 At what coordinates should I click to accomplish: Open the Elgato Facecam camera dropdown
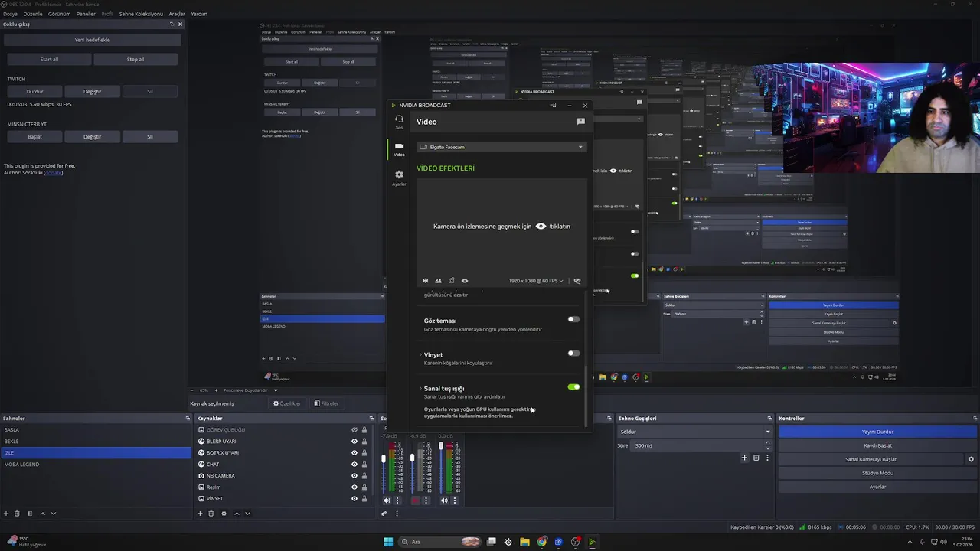coord(501,147)
